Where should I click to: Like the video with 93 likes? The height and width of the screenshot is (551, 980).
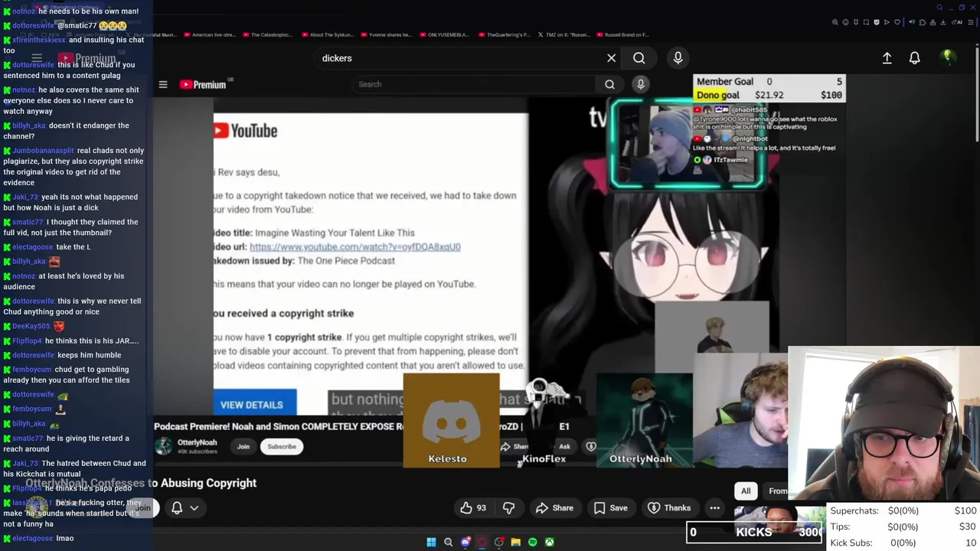(x=473, y=507)
